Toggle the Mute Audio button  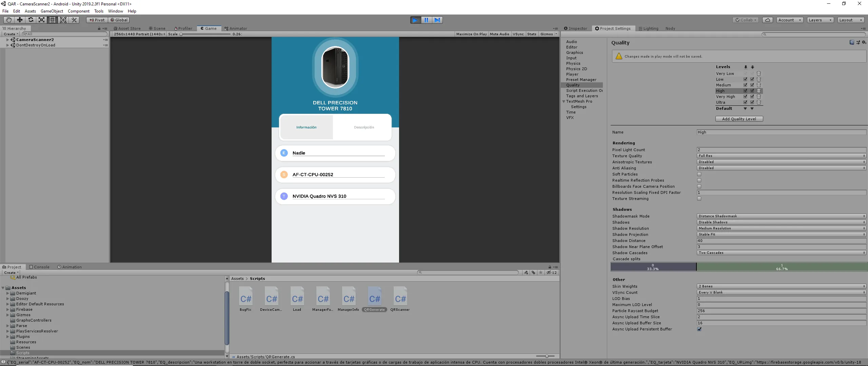(x=499, y=34)
